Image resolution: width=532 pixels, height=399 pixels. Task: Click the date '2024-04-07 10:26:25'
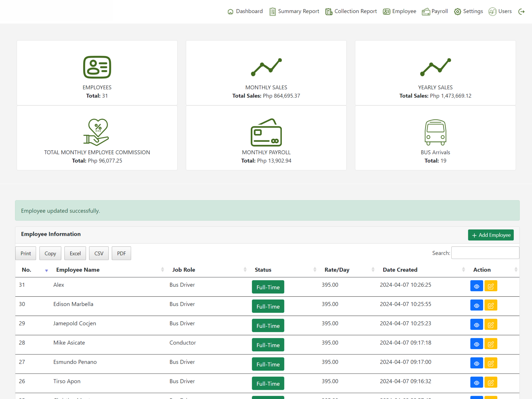tap(405, 285)
